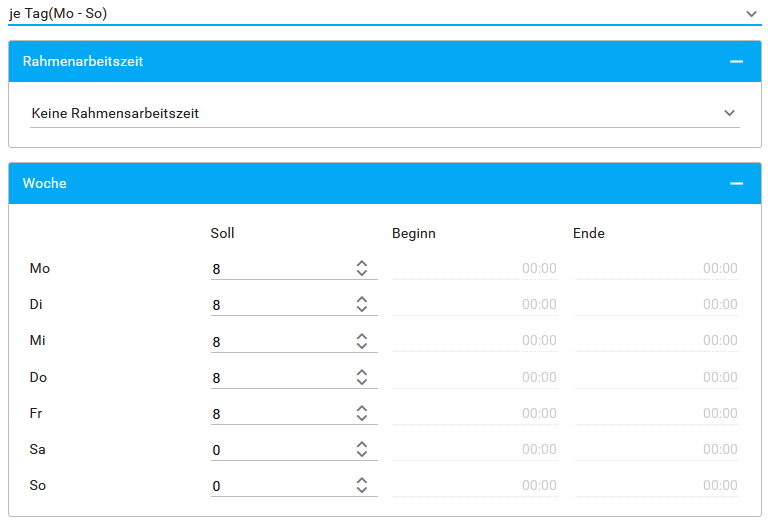Collapse the Woche panel with minus icon
Screen dimensions: 768x522
click(x=736, y=183)
